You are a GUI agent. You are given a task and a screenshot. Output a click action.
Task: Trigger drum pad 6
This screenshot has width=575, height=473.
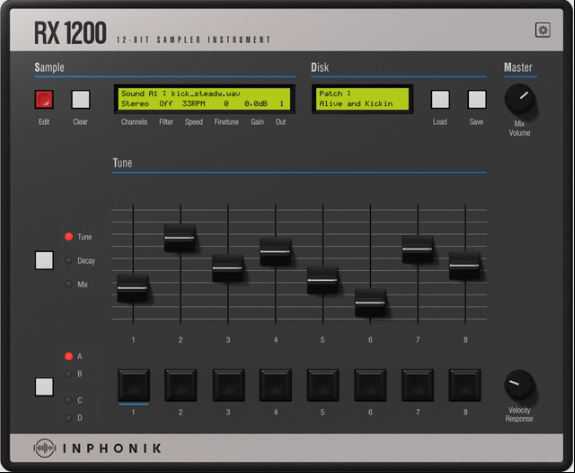point(370,385)
